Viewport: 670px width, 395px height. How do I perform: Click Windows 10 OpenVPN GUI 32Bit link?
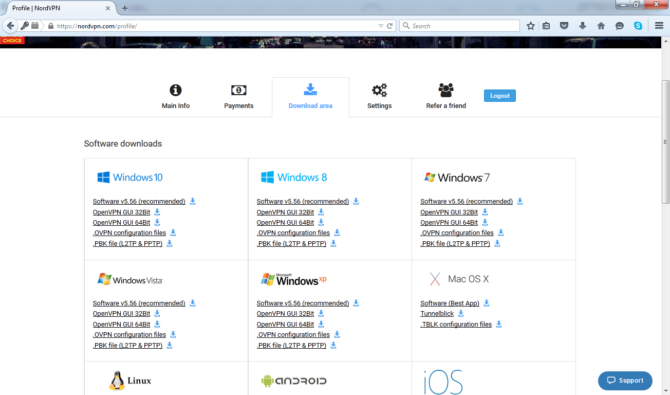click(121, 212)
